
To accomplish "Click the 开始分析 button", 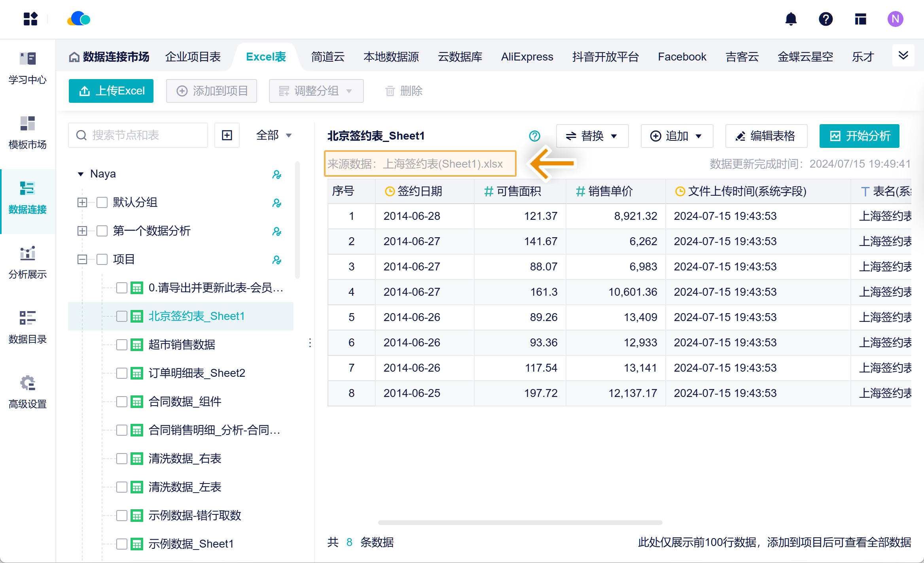I will [x=859, y=136].
